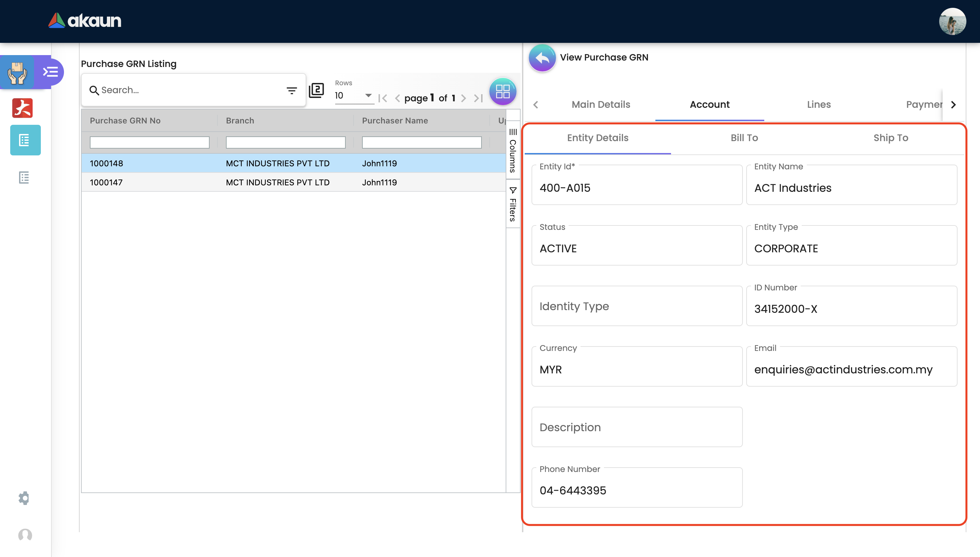Screen dimensions: 980x557
Task: Click the multi-page stack icon near search
Action: (x=316, y=90)
